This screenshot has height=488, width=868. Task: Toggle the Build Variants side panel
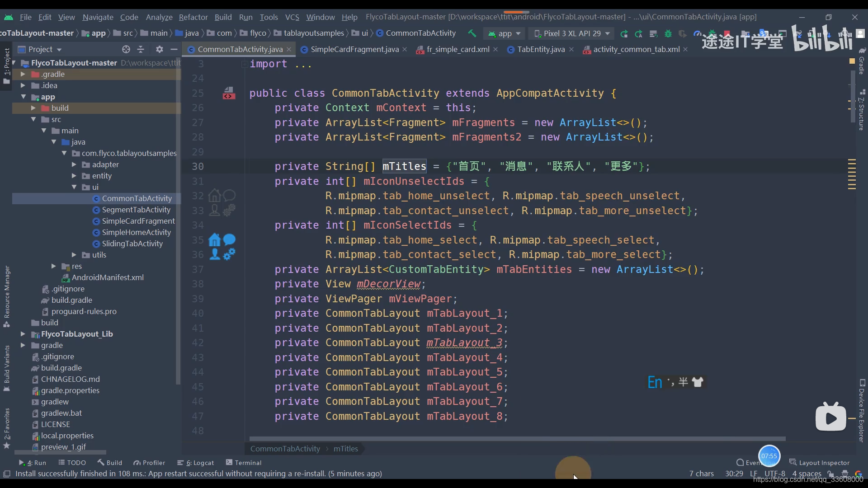pos(6,368)
